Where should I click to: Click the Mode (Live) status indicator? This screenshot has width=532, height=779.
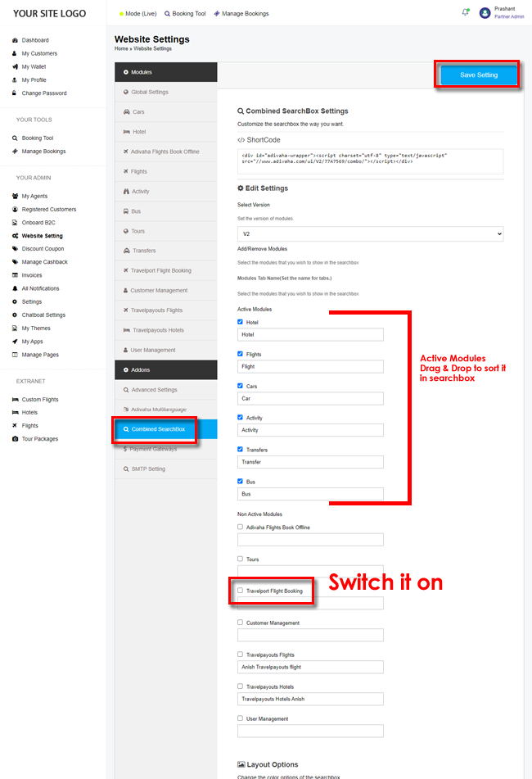pyautogui.click(x=138, y=14)
